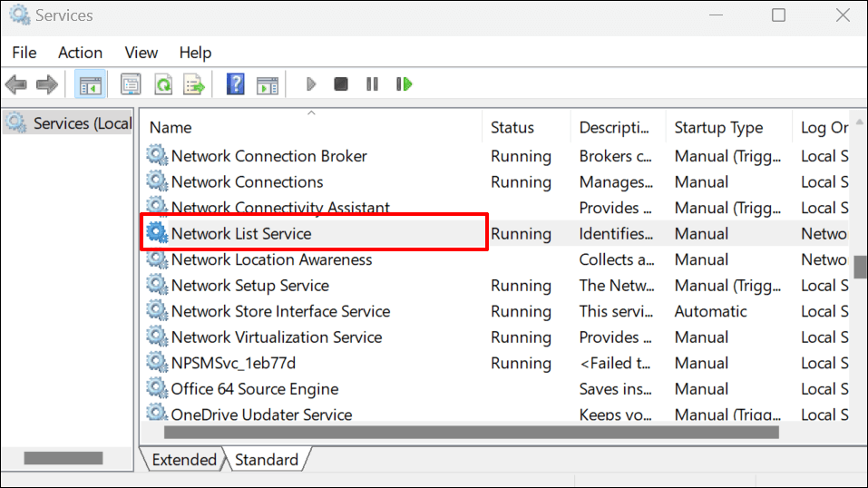The height and width of the screenshot is (488, 868).
Task: Toggle the Show/Hide Console Tree button
Action: click(x=90, y=84)
